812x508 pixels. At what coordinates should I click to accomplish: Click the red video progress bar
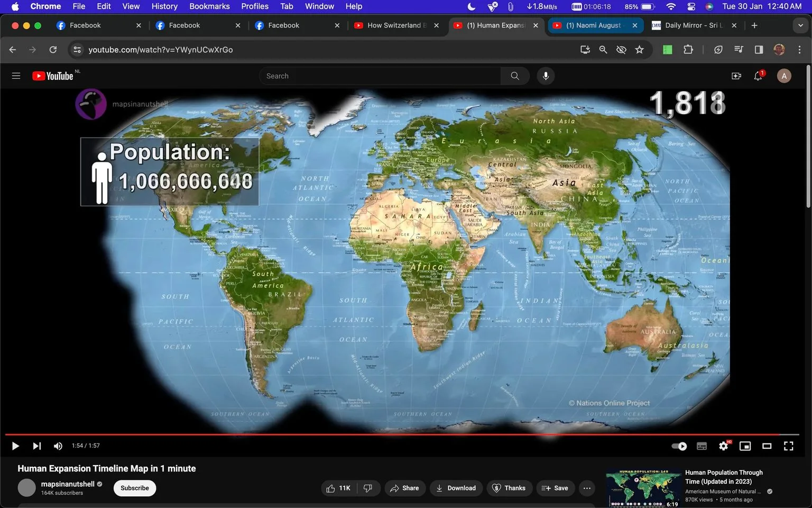(x=402, y=434)
